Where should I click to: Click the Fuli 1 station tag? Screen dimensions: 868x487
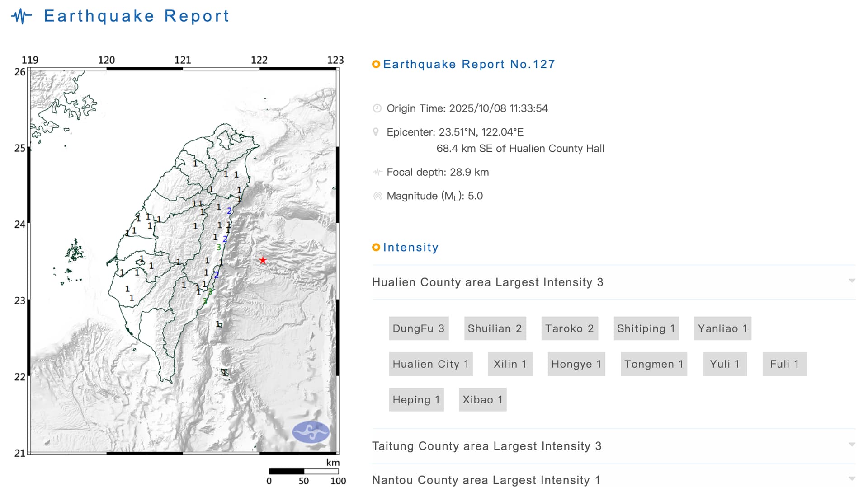(x=784, y=364)
